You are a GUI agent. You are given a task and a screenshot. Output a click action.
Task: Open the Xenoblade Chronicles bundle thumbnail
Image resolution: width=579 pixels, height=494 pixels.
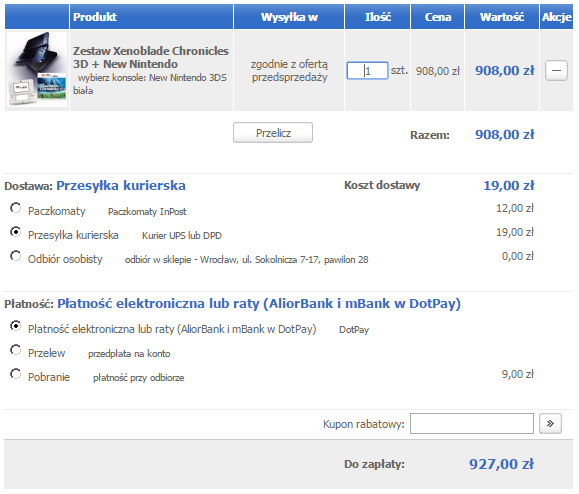[37, 69]
